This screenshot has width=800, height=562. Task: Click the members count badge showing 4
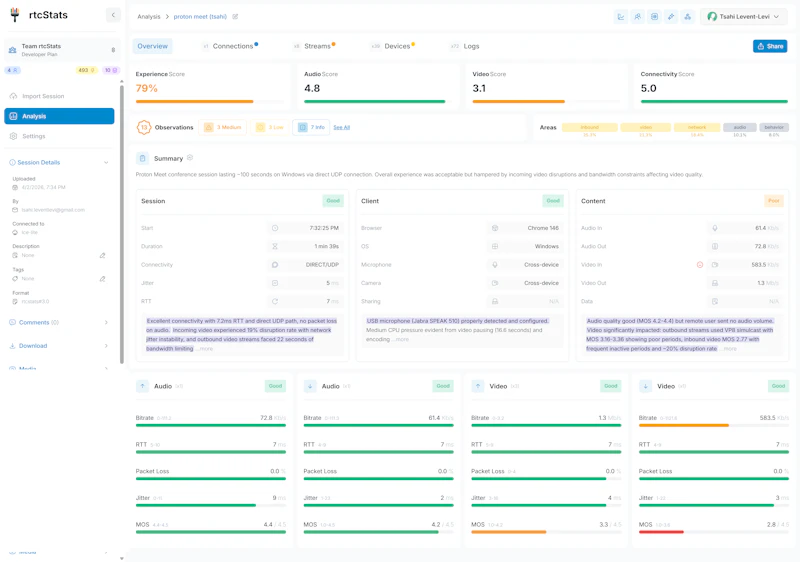(x=13, y=70)
